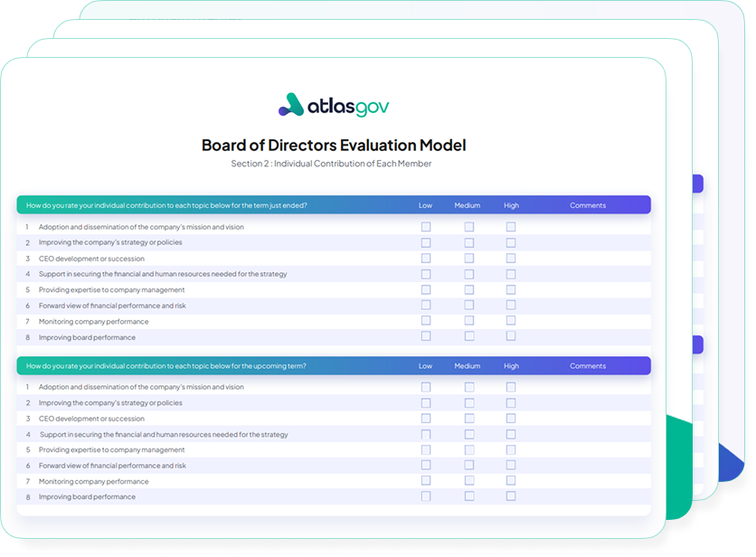Click 'CEO development or succession' in first table
756x557 pixels.
click(x=91, y=259)
